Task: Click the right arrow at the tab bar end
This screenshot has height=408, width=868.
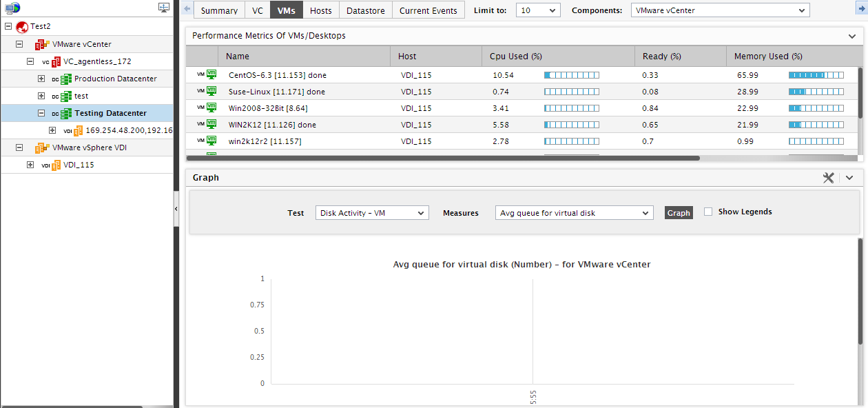Action: (x=861, y=10)
